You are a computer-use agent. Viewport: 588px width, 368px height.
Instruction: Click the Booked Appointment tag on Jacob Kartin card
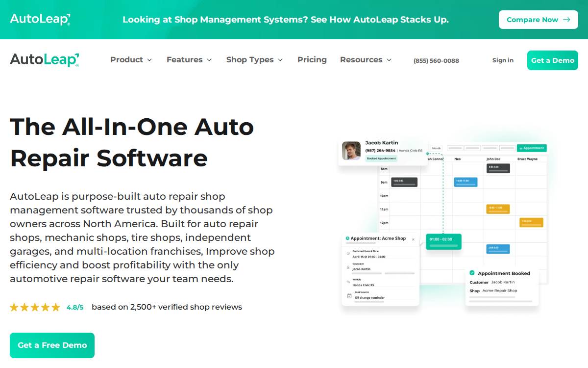tap(381, 158)
